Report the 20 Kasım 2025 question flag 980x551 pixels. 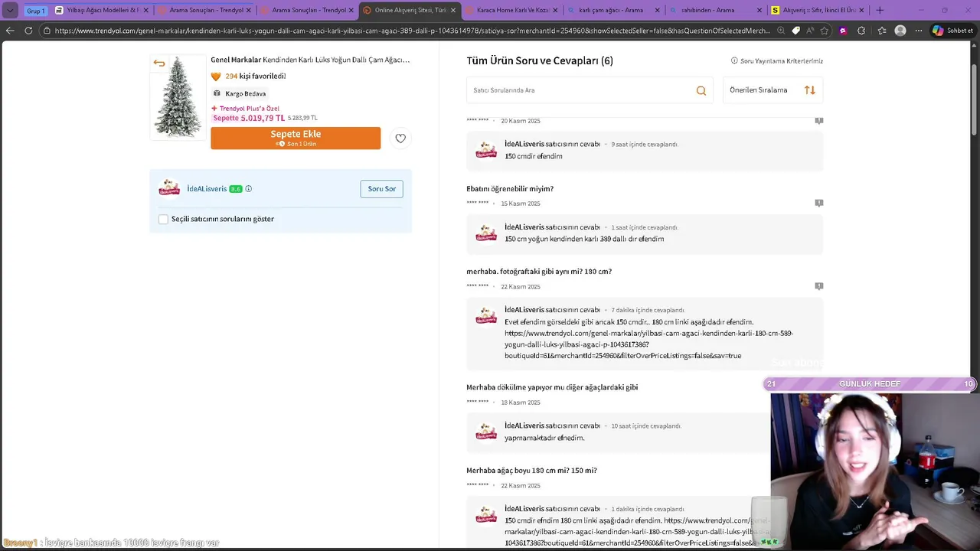(x=819, y=121)
